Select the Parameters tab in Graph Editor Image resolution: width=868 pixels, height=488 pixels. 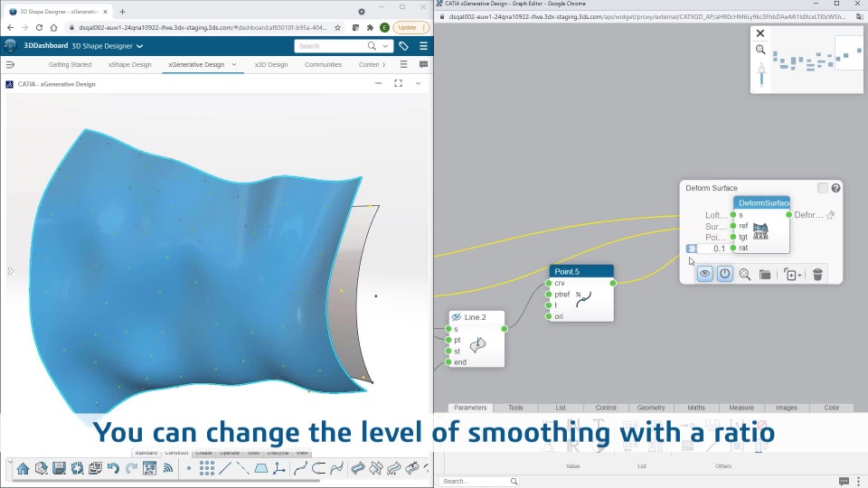[470, 408]
